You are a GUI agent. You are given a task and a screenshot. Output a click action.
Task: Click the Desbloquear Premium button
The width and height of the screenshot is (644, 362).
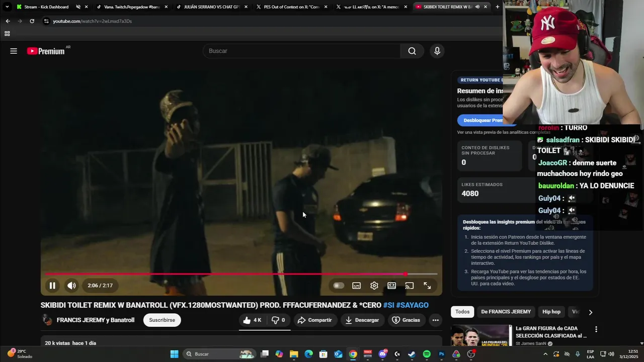coord(482,120)
